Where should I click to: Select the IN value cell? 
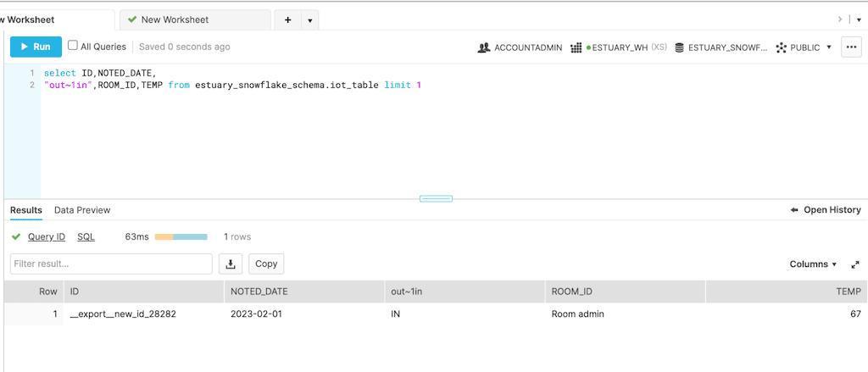[465, 314]
